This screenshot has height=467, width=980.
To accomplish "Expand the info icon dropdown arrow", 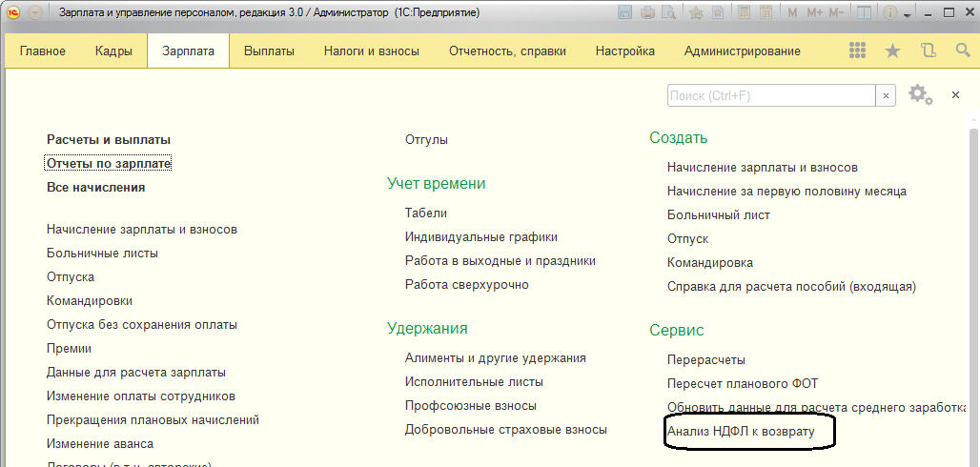I will 909,15.
